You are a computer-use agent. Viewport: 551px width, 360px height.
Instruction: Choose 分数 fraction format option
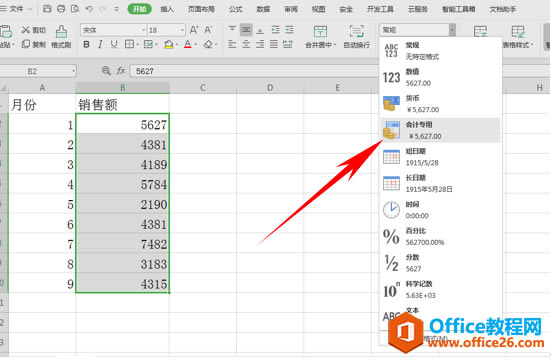click(440, 263)
